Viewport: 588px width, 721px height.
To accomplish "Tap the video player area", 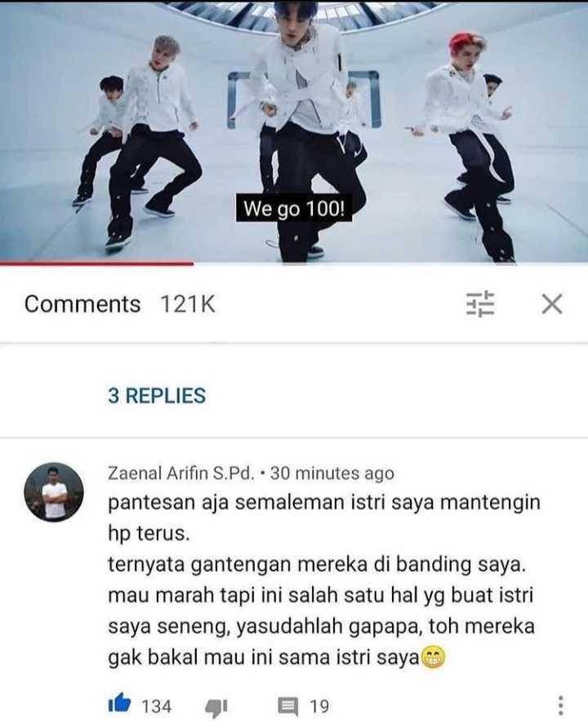I will coord(294,131).
